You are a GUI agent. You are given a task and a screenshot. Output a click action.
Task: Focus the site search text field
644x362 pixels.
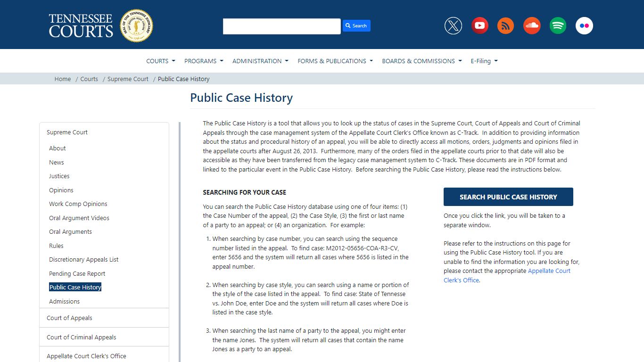[282, 26]
